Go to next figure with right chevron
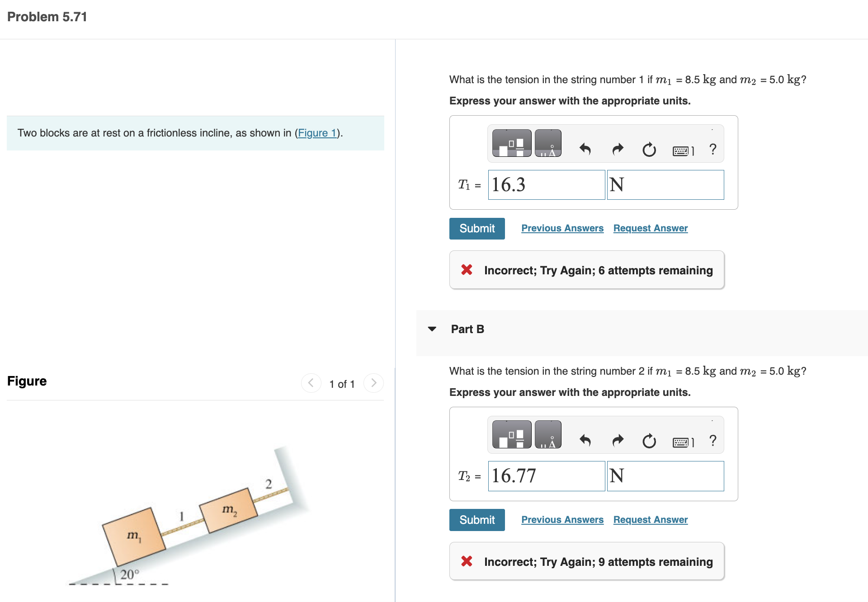The height and width of the screenshot is (602, 868). (x=373, y=383)
